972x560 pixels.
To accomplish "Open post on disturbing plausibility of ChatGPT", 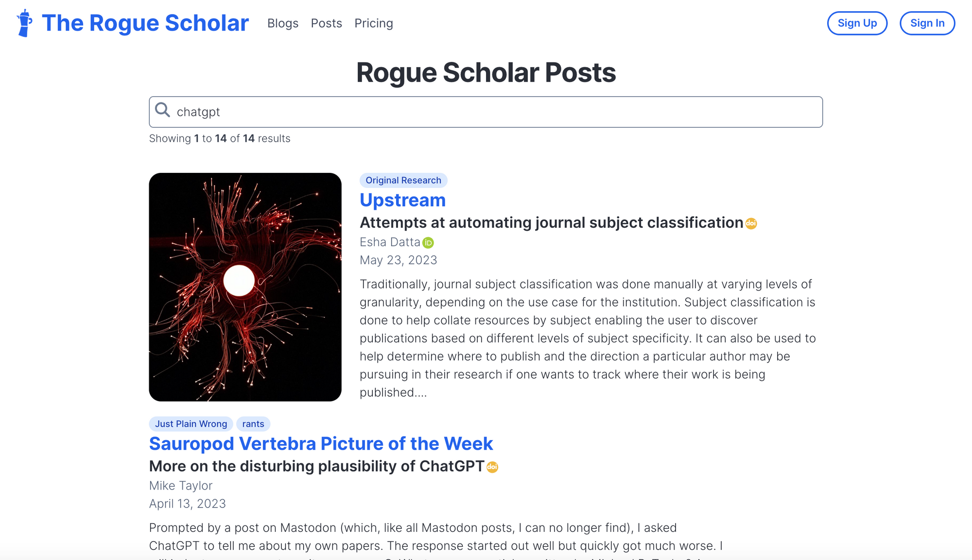I will coord(317,466).
